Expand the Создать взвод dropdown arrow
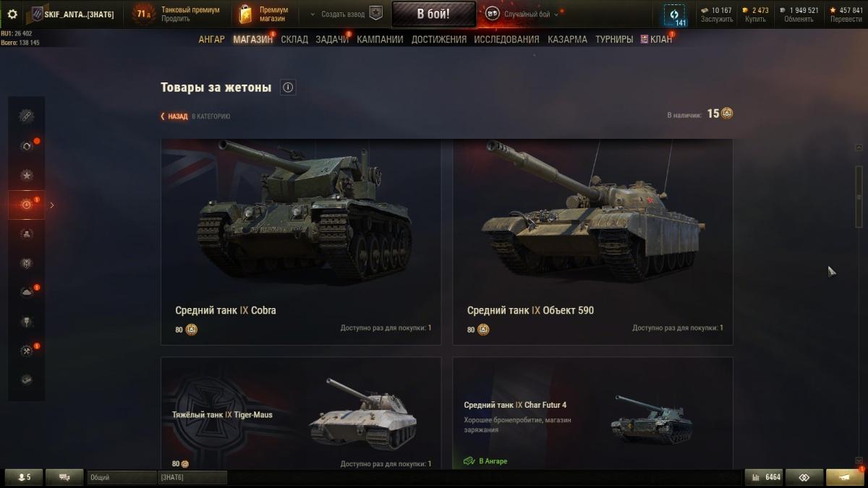This screenshot has height=488, width=868. coord(312,14)
